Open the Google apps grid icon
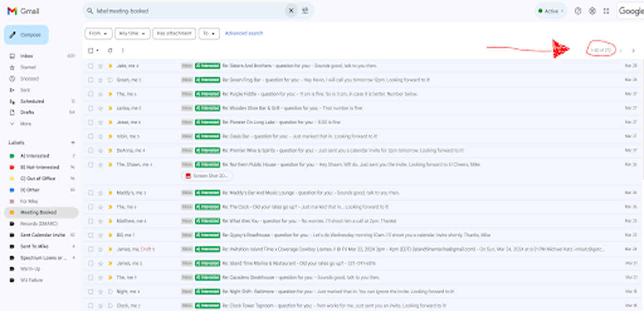 606,11
